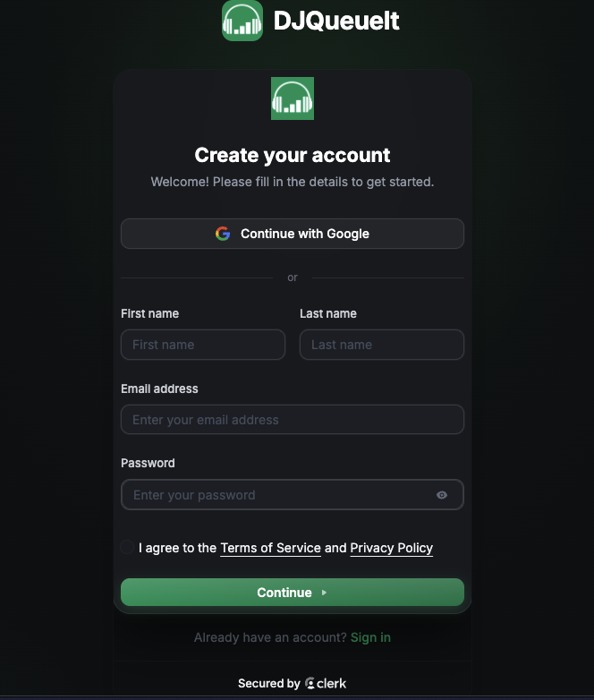Follow the Sign in link
This screenshot has height=700, width=594.
370,637
